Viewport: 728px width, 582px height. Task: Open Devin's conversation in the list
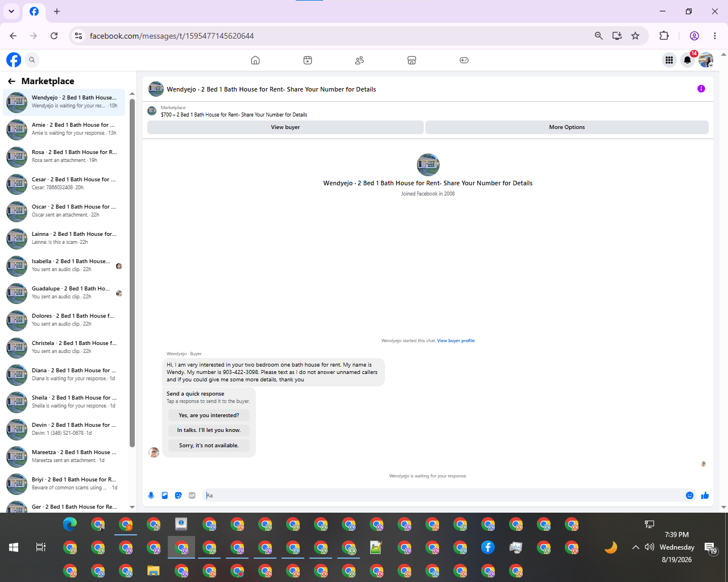tap(64, 429)
